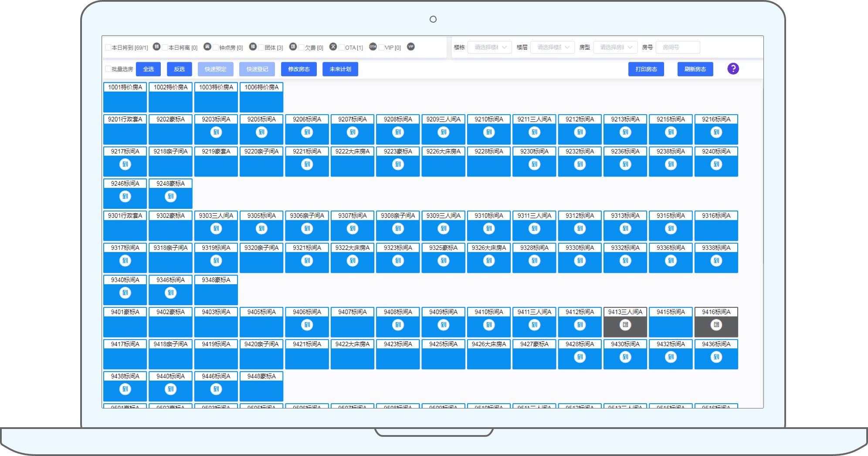
Task: Click arrival icon in room 9346标间A
Action: pyautogui.click(x=170, y=293)
